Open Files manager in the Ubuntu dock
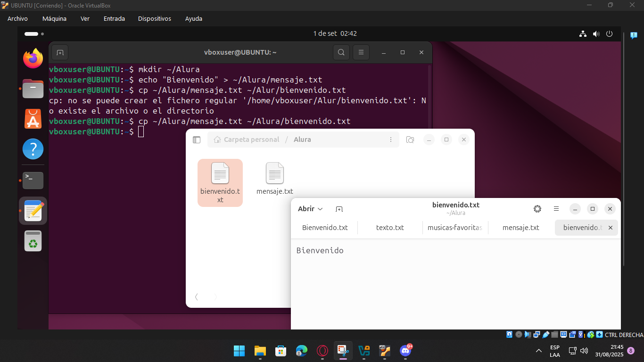 click(x=33, y=89)
